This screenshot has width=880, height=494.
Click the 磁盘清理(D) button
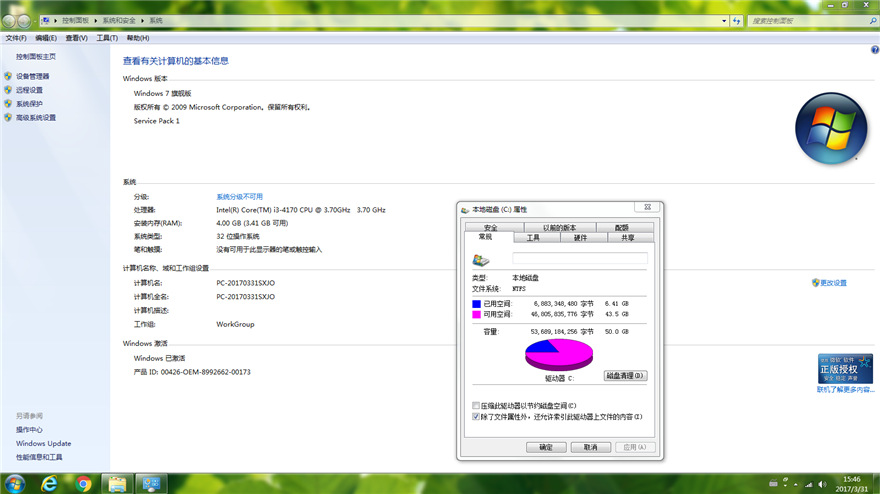pos(625,376)
